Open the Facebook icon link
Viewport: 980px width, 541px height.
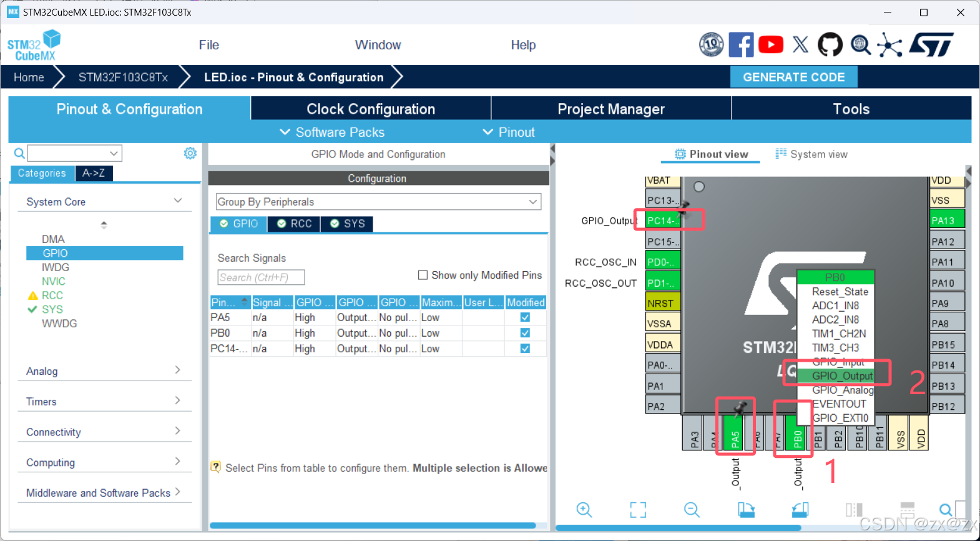coord(741,44)
